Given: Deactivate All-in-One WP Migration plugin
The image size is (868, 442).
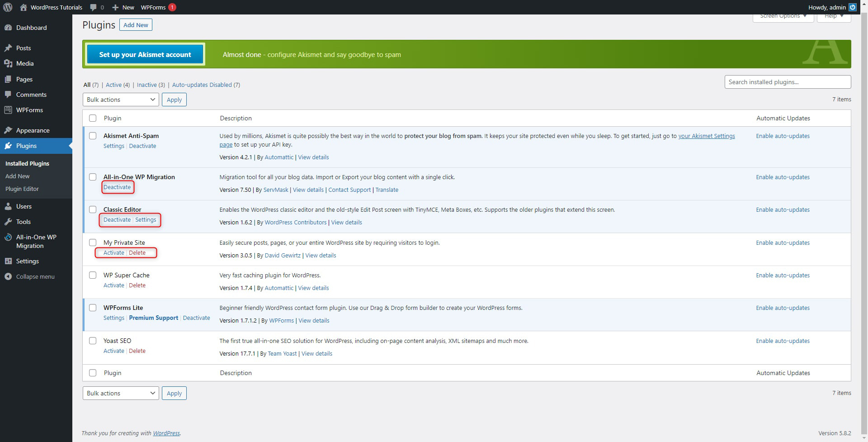Looking at the screenshot, I should (x=117, y=187).
